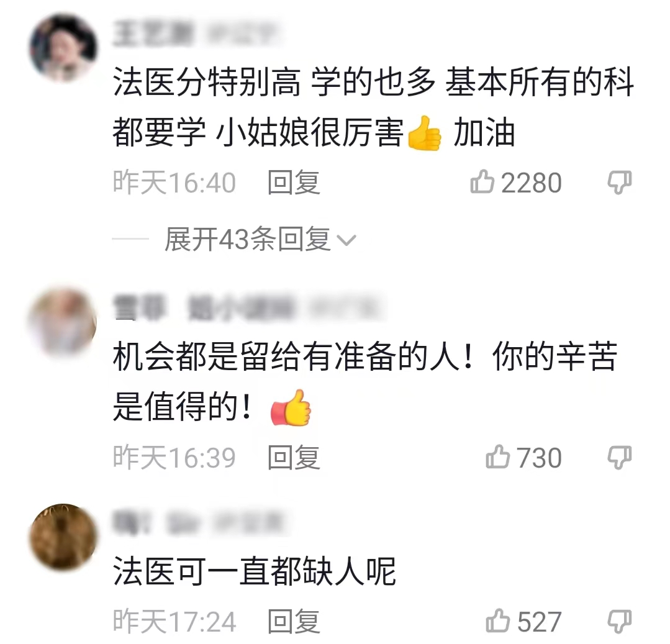The height and width of the screenshot is (644, 670).
Task: Dislike the comment posted at 16:39
Action: click(x=620, y=458)
